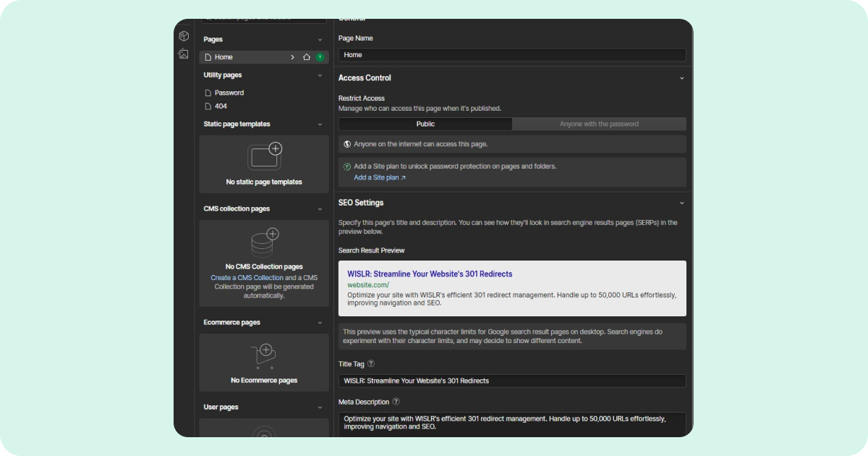Collapse the Access Control section

click(681, 77)
